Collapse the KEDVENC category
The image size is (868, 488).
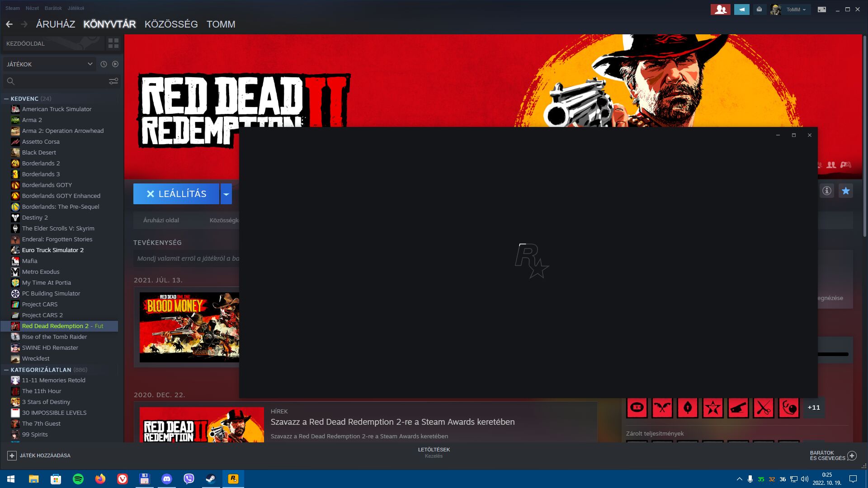click(x=6, y=99)
